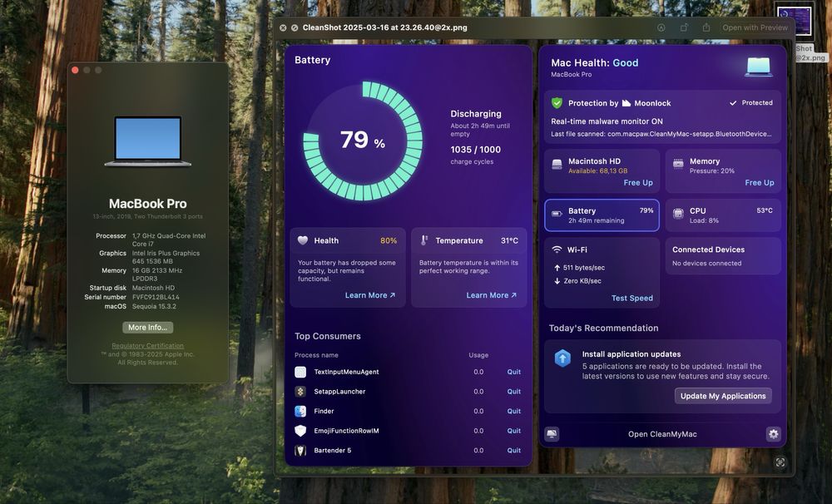Run Test Speed in the Wi-Fi tile
The image size is (832, 504).
pyautogui.click(x=632, y=298)
